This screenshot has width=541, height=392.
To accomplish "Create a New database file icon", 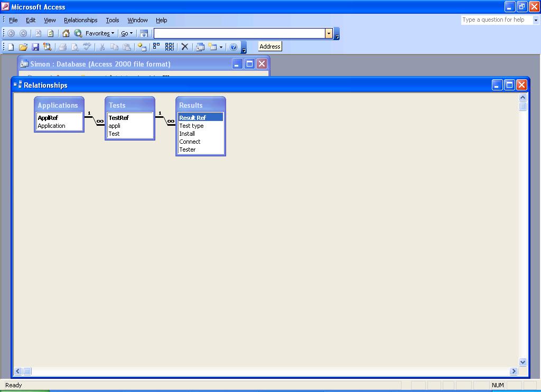I will (11, 47).
